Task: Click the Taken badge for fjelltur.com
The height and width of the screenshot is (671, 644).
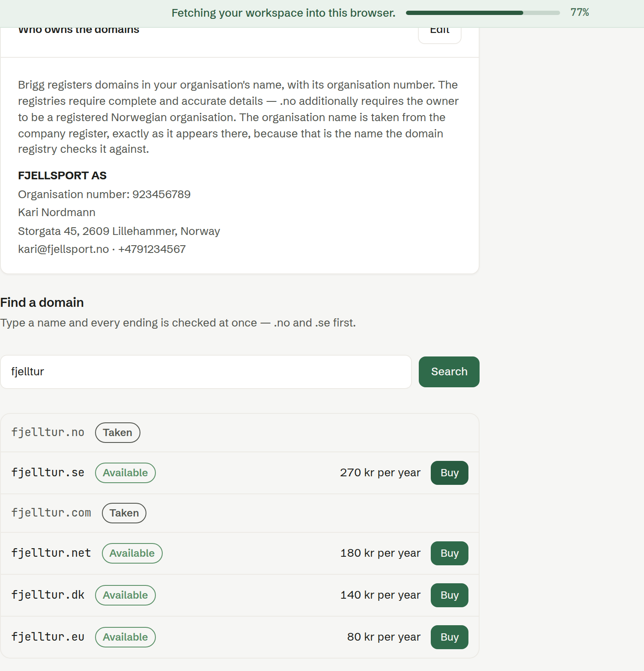Action: coord(124,513)
